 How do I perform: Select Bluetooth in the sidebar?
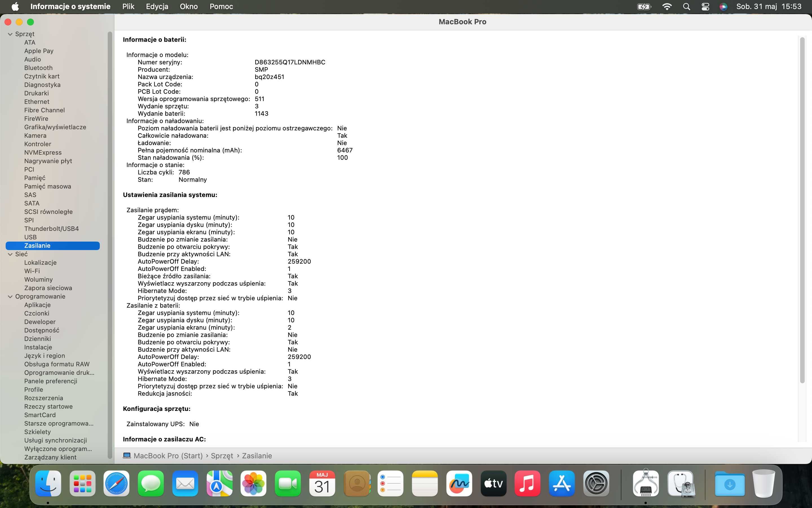pos(38,68)
